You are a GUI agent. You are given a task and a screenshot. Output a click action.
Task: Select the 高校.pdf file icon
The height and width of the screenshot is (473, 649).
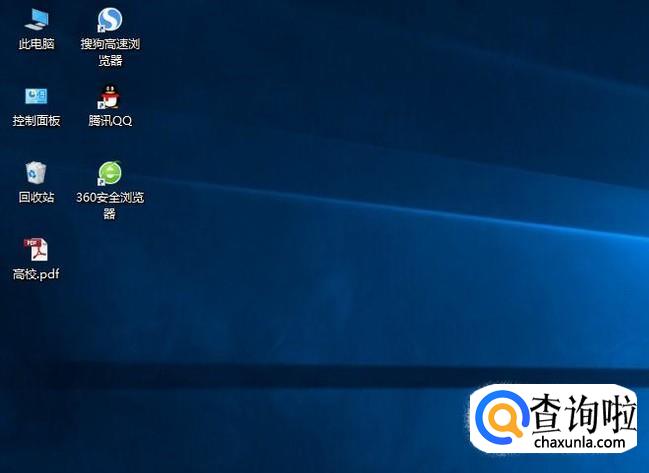coord(36,250)
